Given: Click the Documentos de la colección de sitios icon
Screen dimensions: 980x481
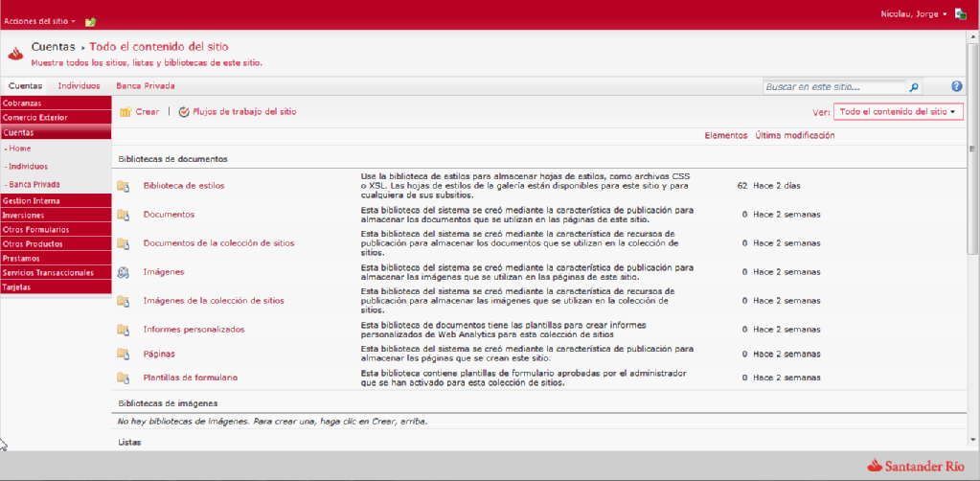Looking at the screenshot, I should coord(124,243).
